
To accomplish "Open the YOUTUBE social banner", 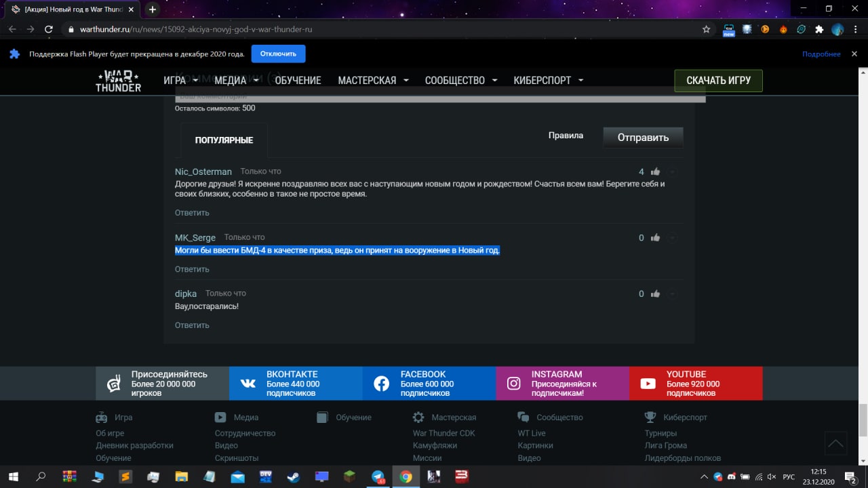I will pyautogui.click(x=696, y=384).
